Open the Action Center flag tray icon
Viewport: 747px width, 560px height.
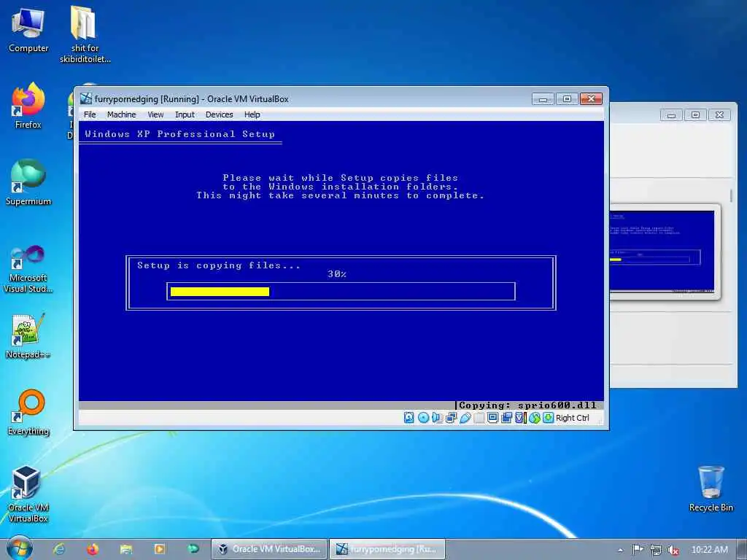click(x=638, y=550)
